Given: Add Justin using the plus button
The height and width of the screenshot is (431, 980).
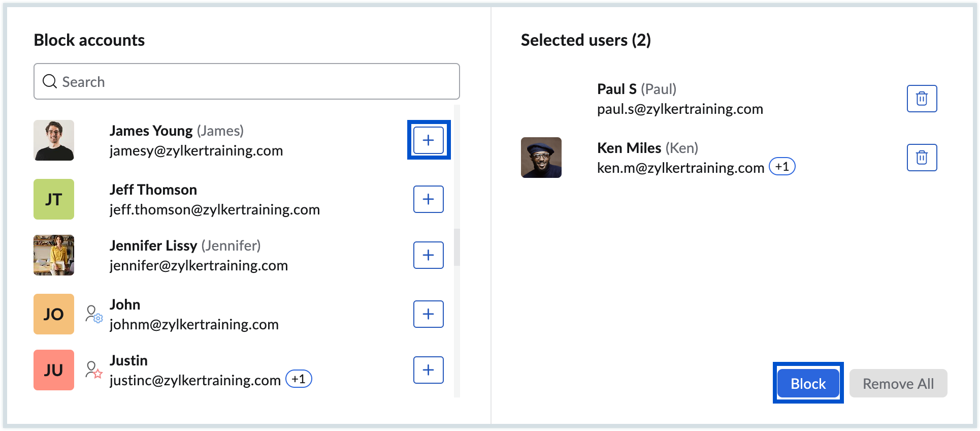Looking at the screenshot, I should coord(428,370).
